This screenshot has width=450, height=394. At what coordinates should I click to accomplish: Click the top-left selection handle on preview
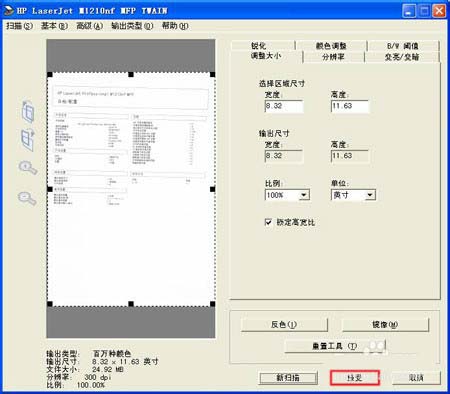(50, 75)
